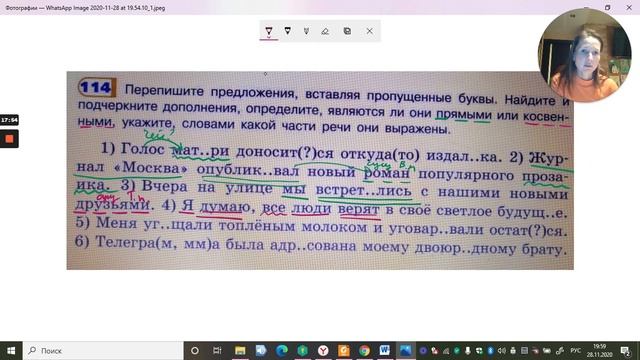Click the chain link tray icon

(x=560, y=351)
